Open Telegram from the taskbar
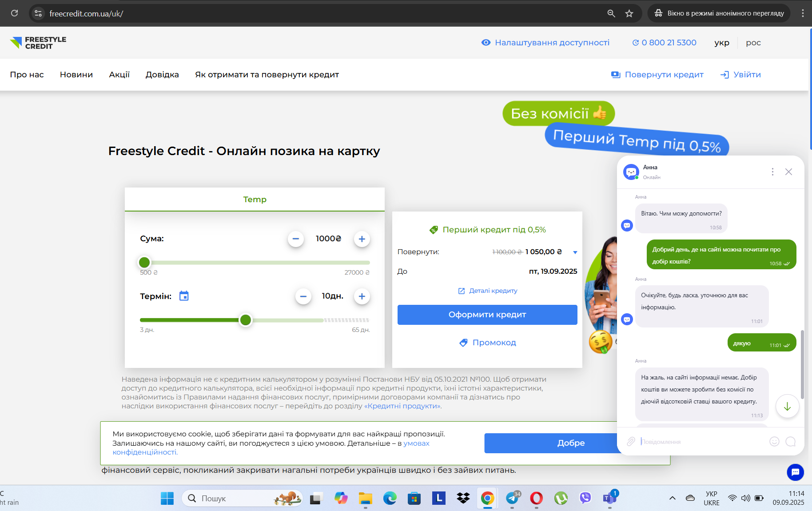This screenshot has width=812, height=511. (x=512, y=499)
